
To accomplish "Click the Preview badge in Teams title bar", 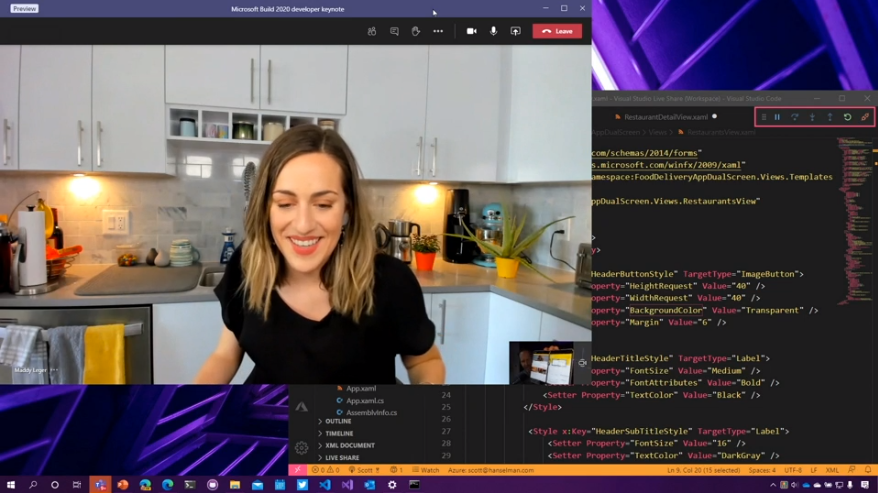I will pyautogui.click(x=25, y=8).
